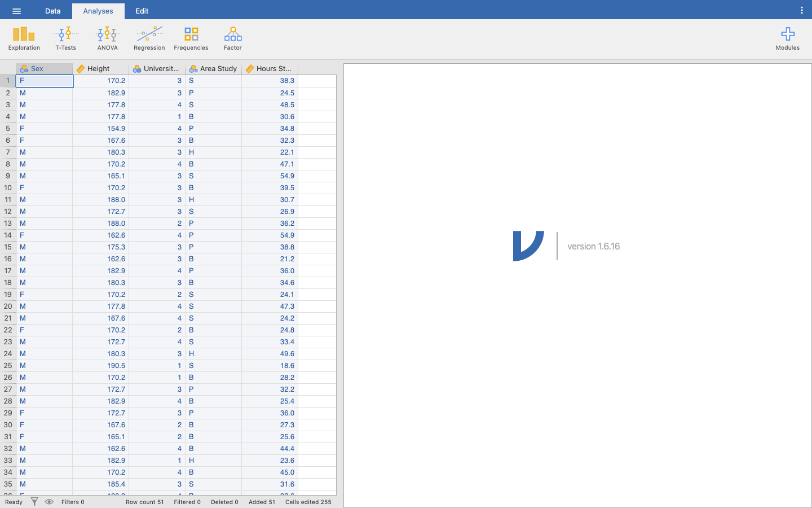Click the Row count 51 status text
The image size is (812, 508).
[145, 502]
